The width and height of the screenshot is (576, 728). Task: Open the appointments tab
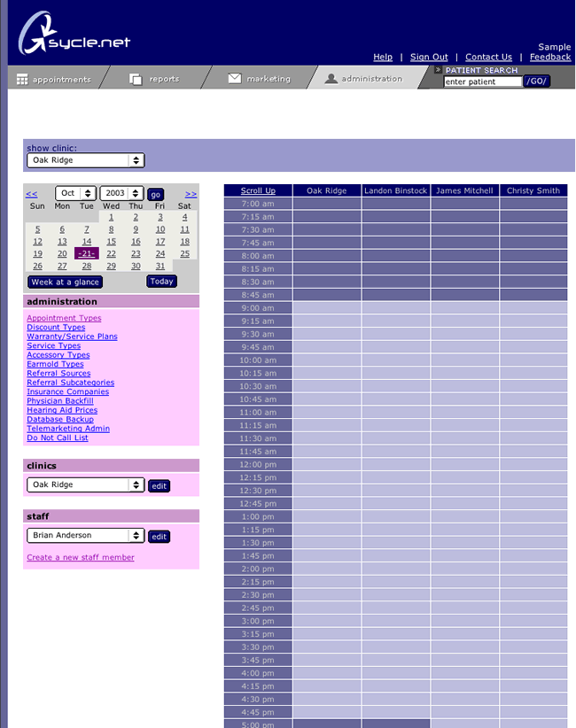[55, 79]
